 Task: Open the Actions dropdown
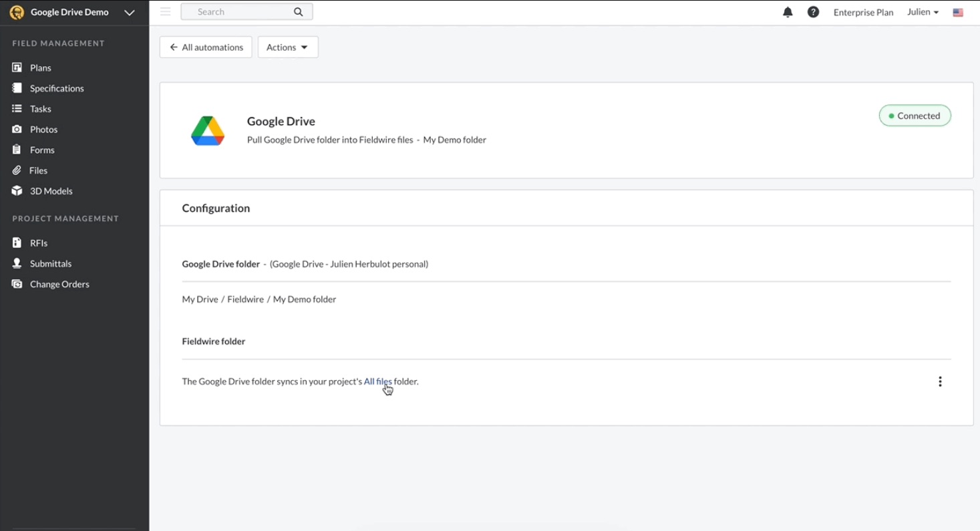pyautogui.click(x=288, y=47)
